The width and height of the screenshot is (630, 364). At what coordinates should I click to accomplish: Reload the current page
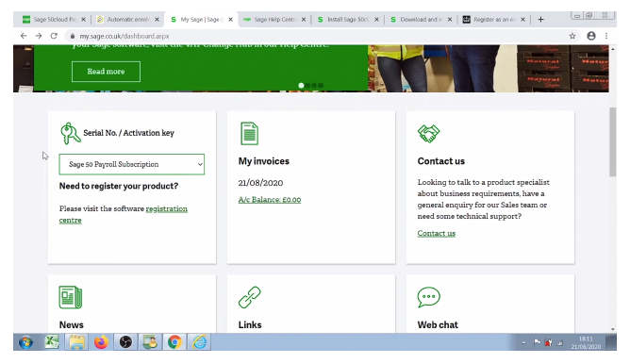54,36
